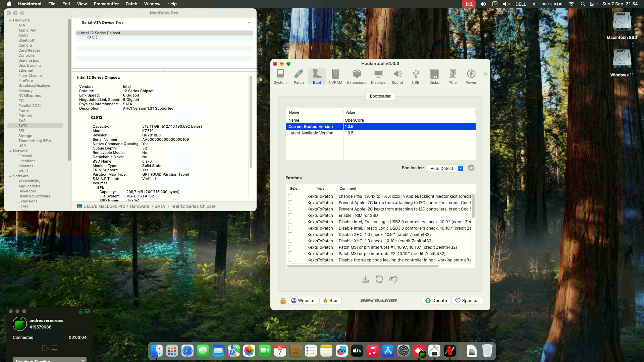This screenshot has width=644, height=362.
Task: Check the AppleBacklightInjector patch checkbox
Action: (x=290, y=196)
